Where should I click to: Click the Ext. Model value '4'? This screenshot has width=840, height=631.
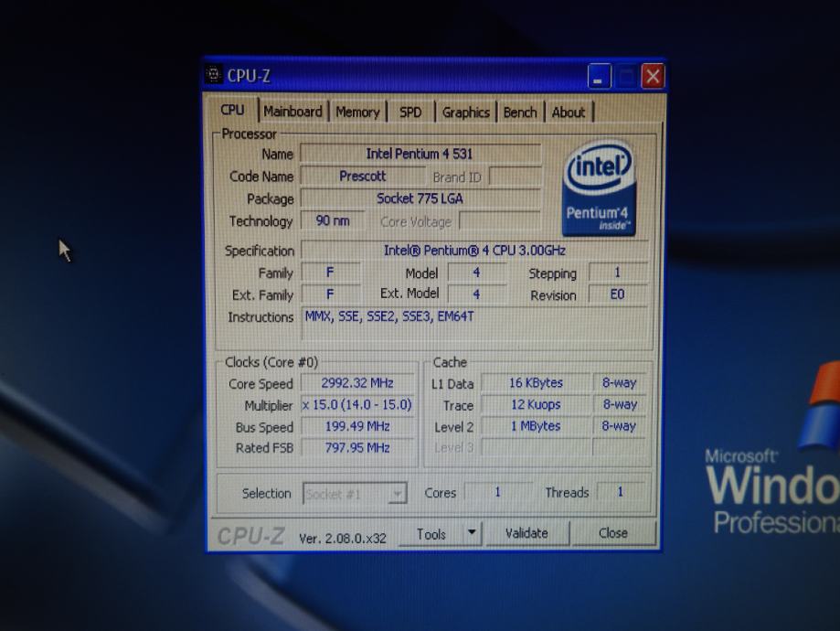pyautogui.click(x=477, y=294)
